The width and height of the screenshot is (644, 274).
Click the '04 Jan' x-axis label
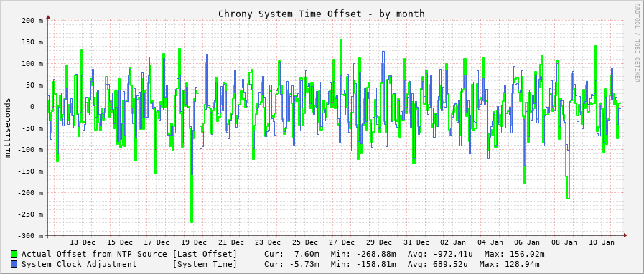[490, 243]
